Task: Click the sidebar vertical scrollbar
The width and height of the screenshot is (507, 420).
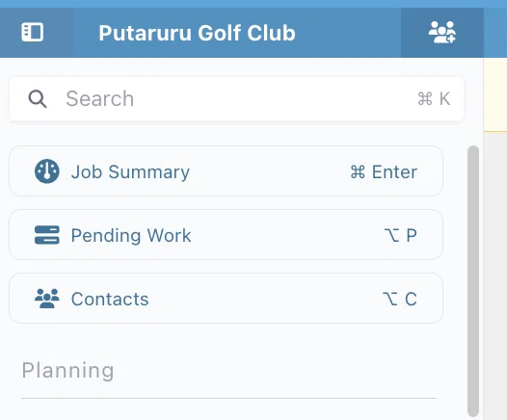Action: point(473,281)
